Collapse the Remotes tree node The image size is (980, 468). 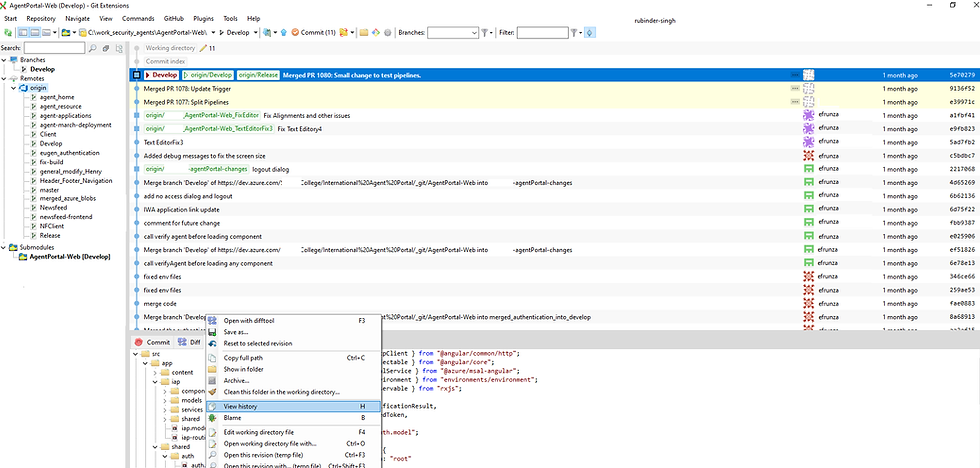click(4, 79)
